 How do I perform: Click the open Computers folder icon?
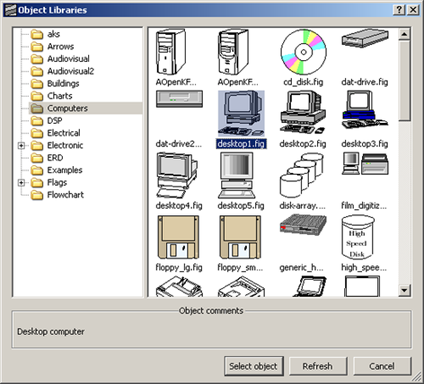click(x=37, y=108)
